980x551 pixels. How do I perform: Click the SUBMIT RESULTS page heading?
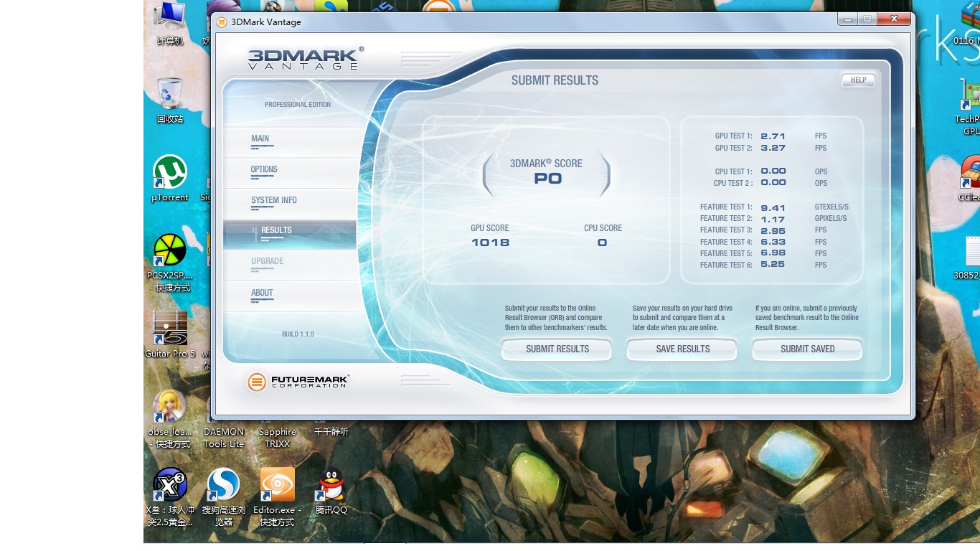555,80
